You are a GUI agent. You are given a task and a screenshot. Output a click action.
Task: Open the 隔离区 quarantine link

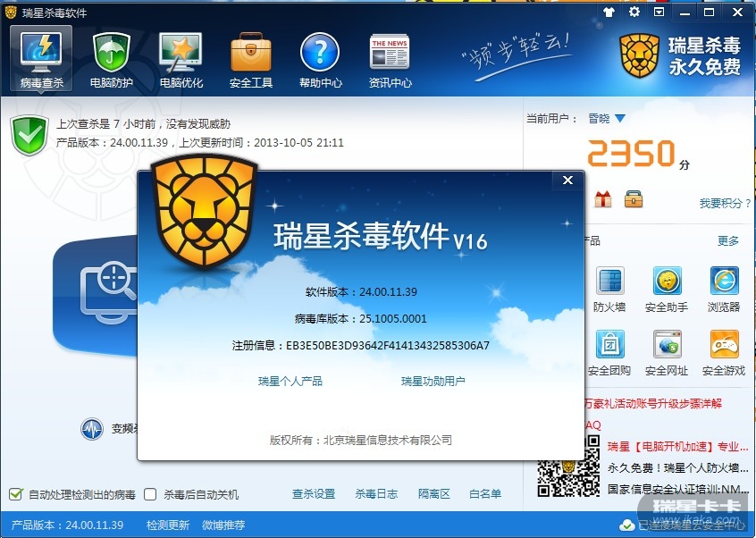click(x=434, y=494)
